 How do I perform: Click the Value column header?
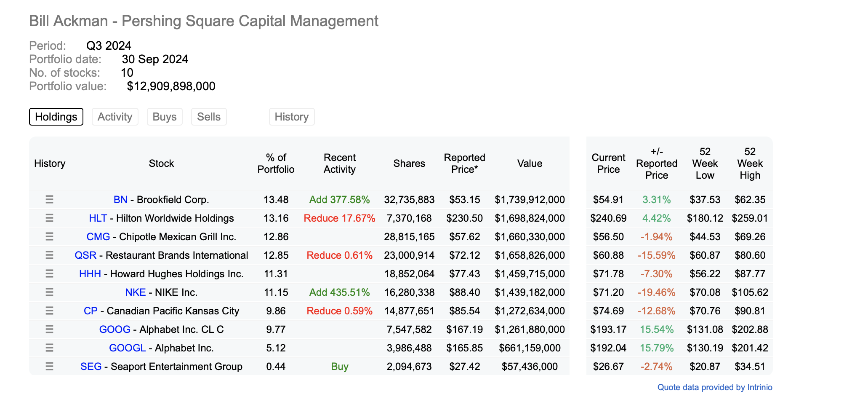coord(530,163)
